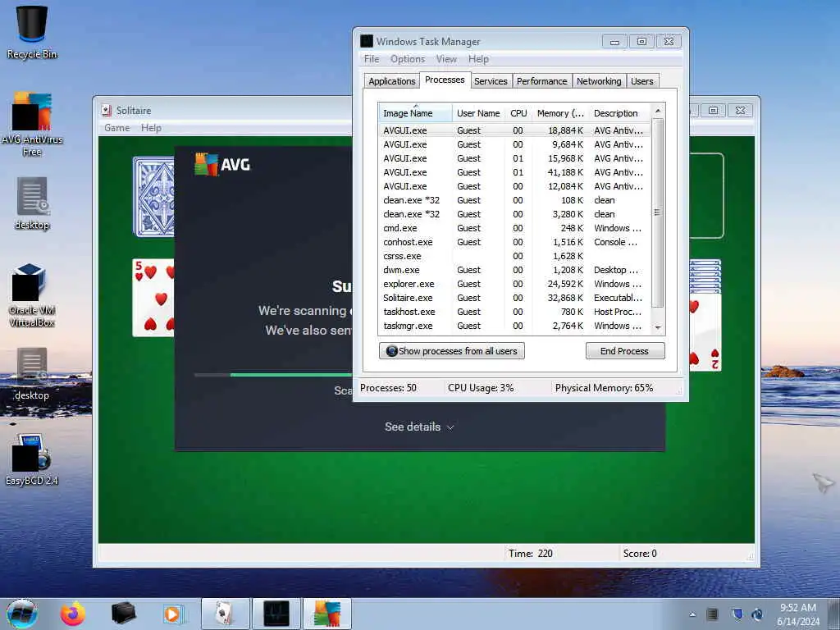The image size is (840, 630).
Task: Sort processes by Memory column
Action: click(x=560, y=113)
